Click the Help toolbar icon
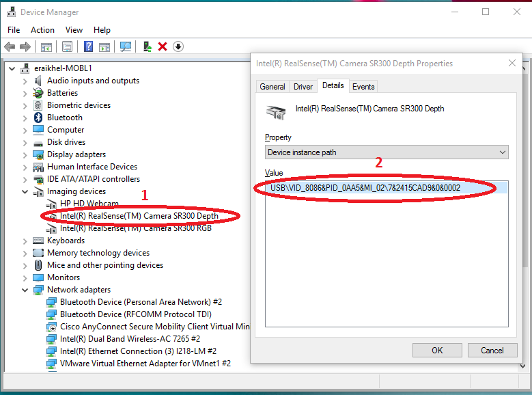The height and width of the screenshot is (395, 532). [88, 46]
